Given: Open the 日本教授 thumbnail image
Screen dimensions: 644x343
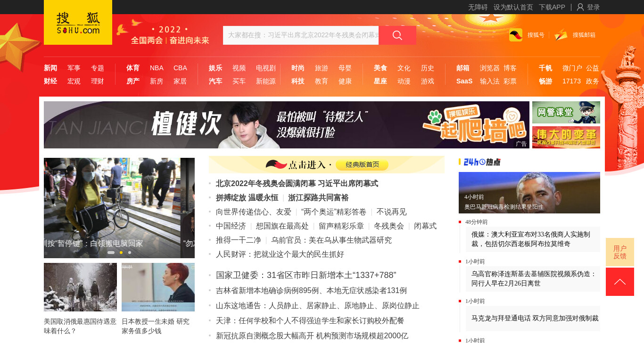Looking at the screenshot, I should pos(158,287).
